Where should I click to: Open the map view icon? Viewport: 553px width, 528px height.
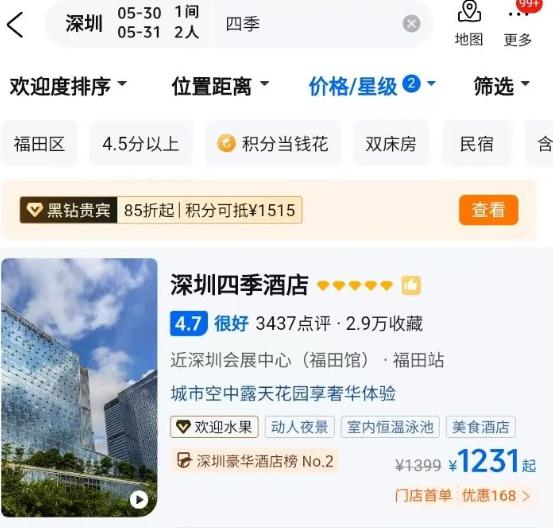(x=469, y=24)
